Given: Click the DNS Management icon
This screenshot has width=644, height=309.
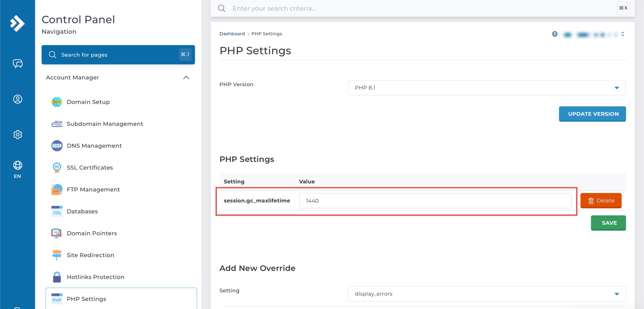Looking at the screenshot, I should point(57,146).
